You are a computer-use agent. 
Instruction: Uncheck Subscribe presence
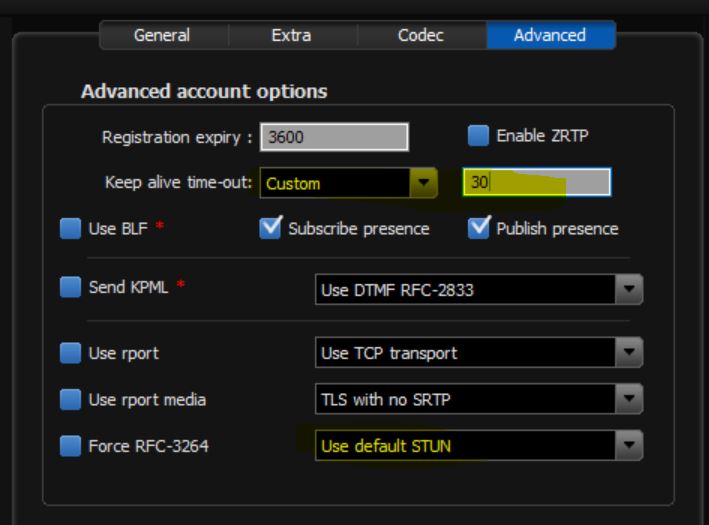[270, 229]
